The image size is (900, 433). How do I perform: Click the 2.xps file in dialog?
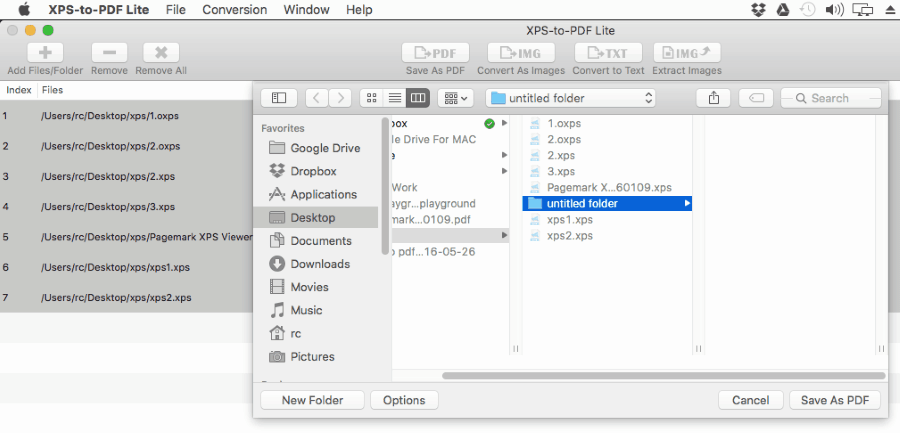pos(607,155)
